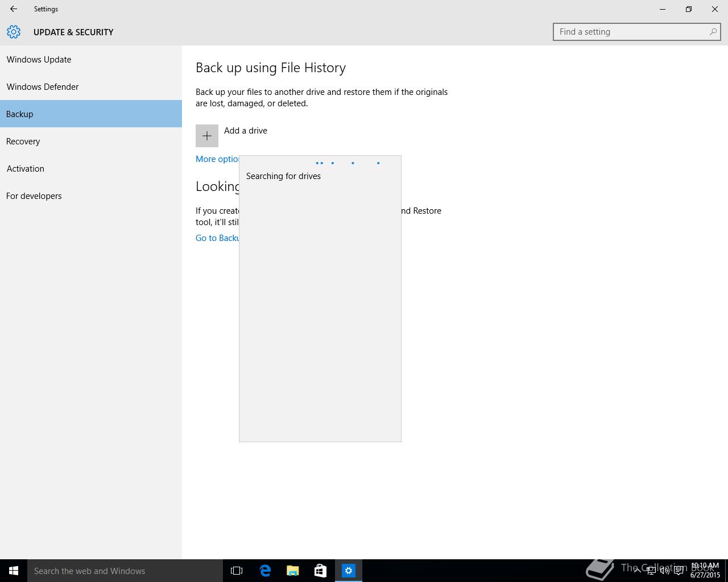Image resolution: width=728 pixels, height=582 pixels.
Task: Click the taskbar clock and date
Action: 705,571
